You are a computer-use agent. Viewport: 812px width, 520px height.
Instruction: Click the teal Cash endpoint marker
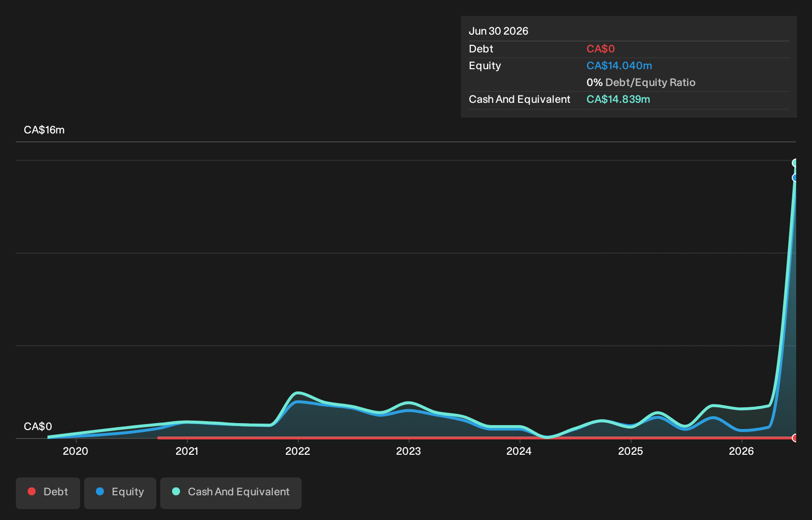[795, 163]
